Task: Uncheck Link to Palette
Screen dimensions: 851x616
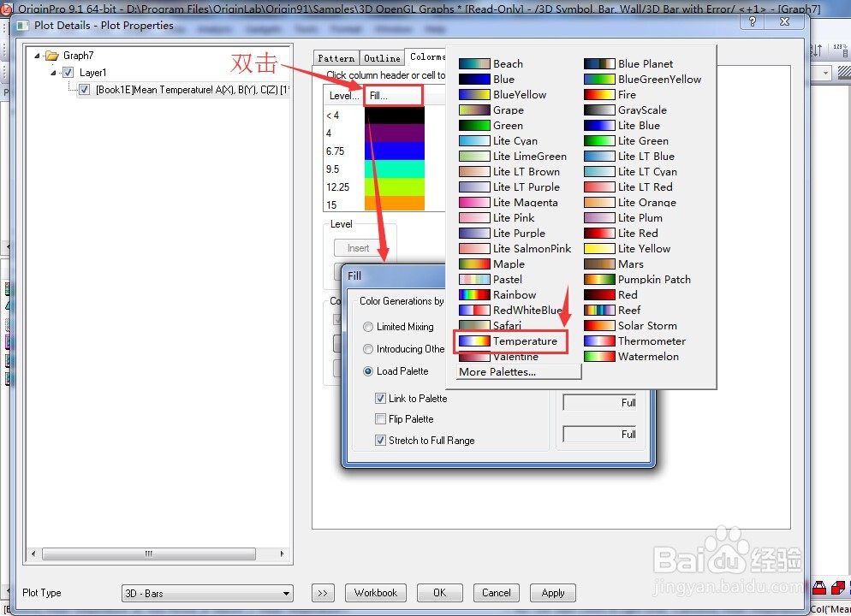Action: pyautogui.click(x=380, y=399)
